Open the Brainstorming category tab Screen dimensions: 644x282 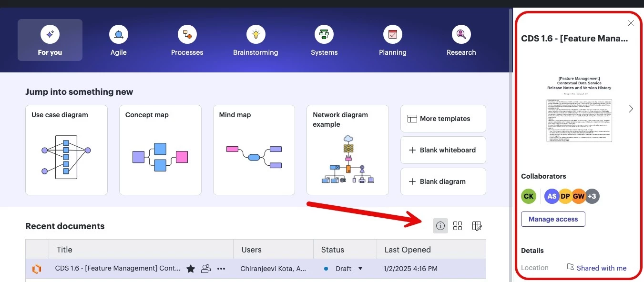tap(256, 40)
